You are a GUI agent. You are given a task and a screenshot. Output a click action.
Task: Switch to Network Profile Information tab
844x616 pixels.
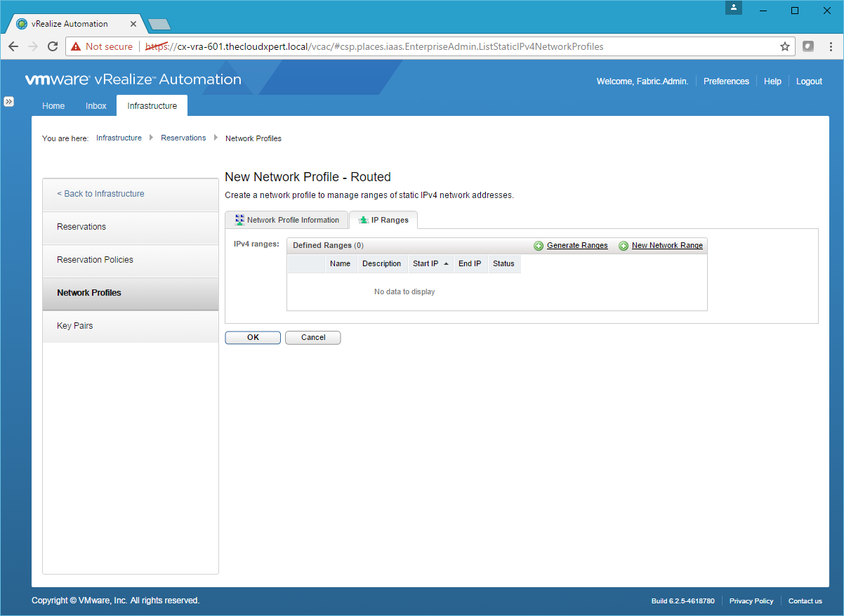click(x=286, y=220)
